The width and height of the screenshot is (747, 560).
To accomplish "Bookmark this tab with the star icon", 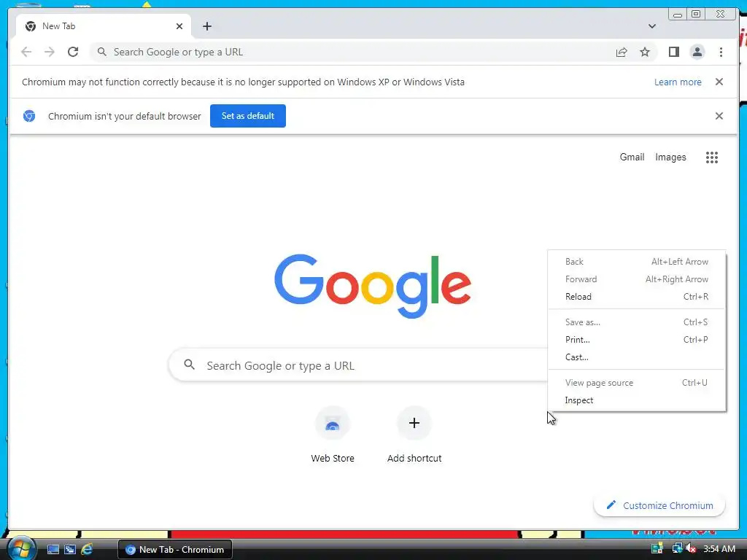I will pyautogui.click(x=645, y=52).
